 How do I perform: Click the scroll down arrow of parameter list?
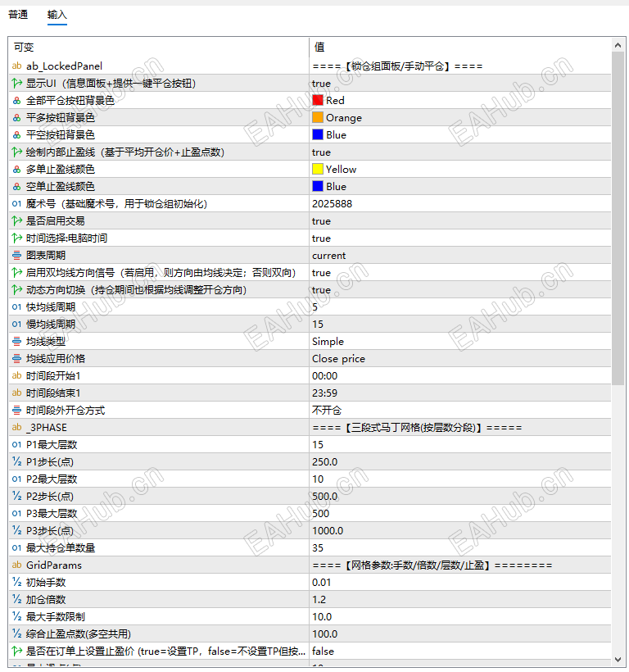click(618, 659)
